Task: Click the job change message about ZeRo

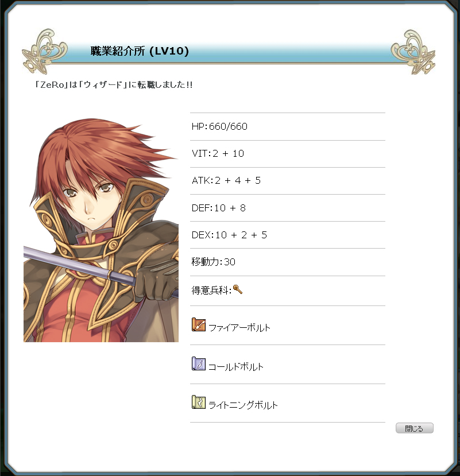Action: [114, 84]
